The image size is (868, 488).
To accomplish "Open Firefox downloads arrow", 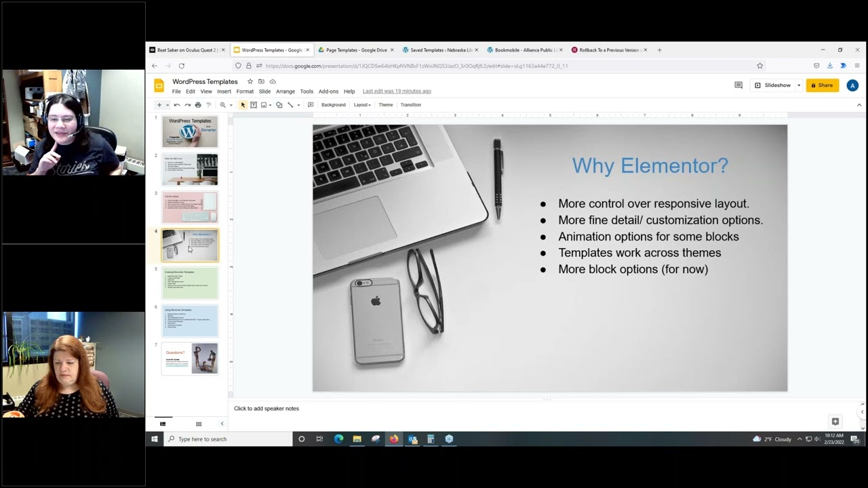I will point(830,66).
